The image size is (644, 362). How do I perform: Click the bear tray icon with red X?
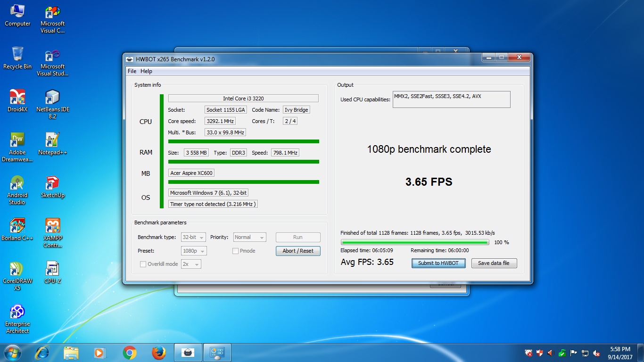(528, 353)
